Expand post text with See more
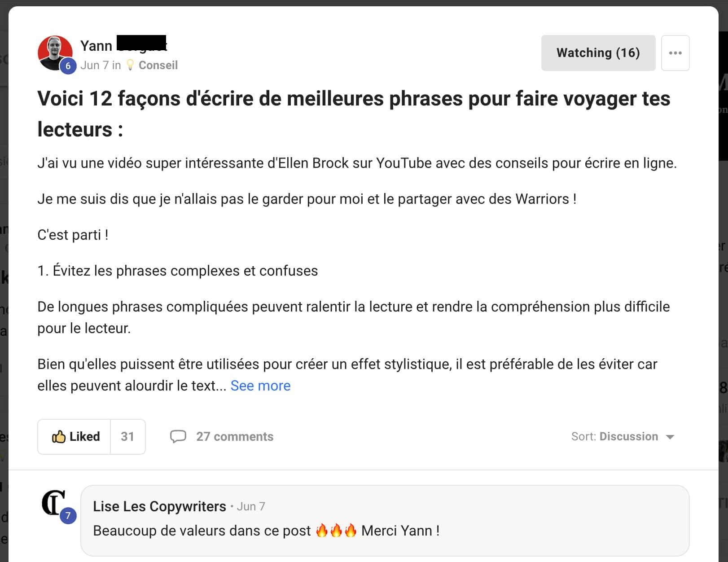Image resolution: width=728 pixels, height=562 pixels. pyautogui.click(x=260, y=386)
